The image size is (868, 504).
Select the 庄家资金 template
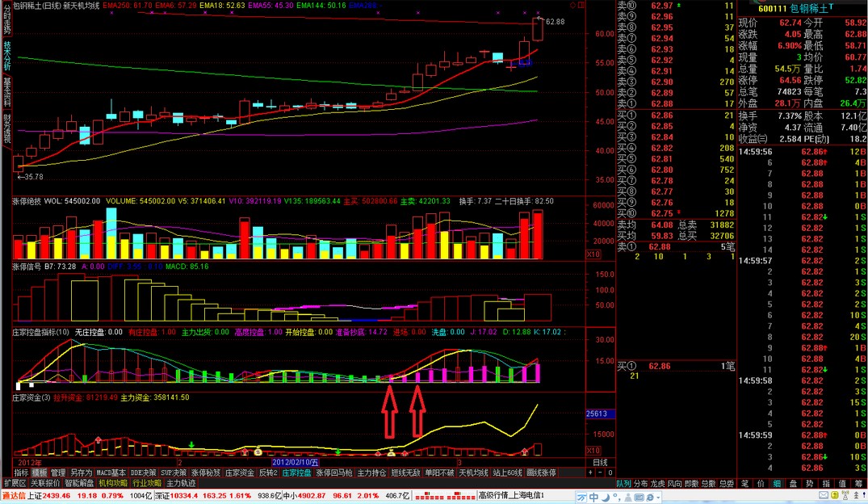coord(240,473)
